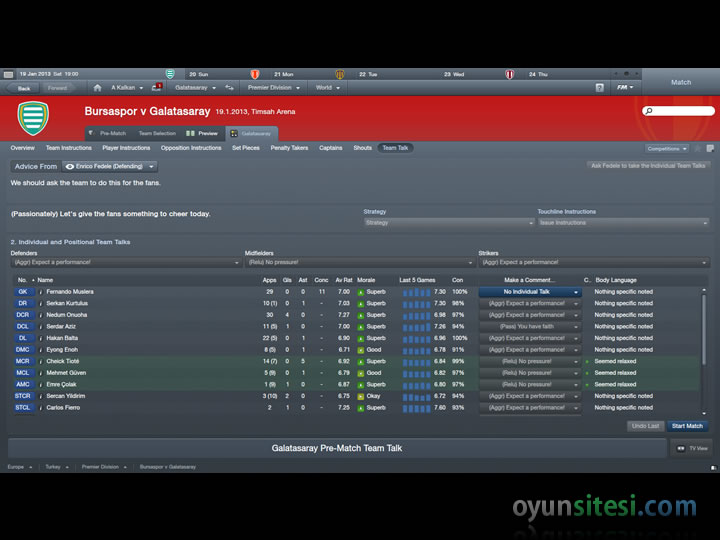Open the FM menu
The image size is (720, 540).
(625, 87)
